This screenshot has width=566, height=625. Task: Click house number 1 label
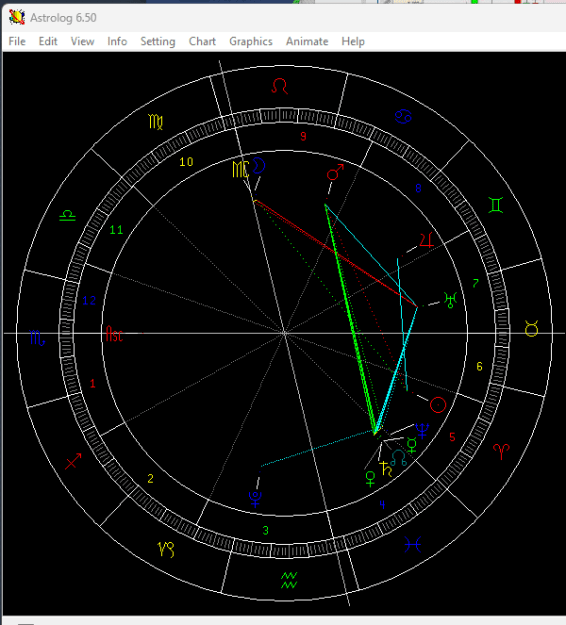pyautogui.click(x=93, y=384)
